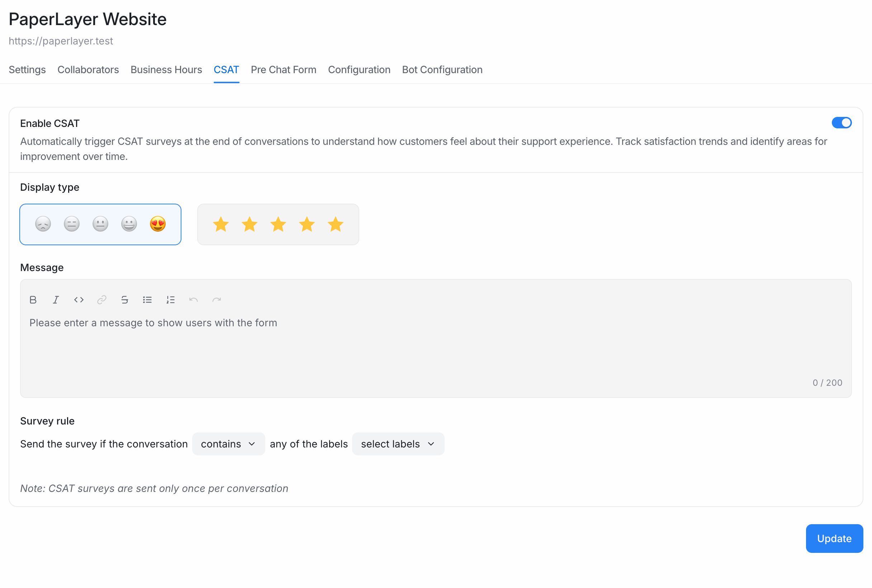
Task: Click the grinning face emoji
Action: [x=129, y=224]
